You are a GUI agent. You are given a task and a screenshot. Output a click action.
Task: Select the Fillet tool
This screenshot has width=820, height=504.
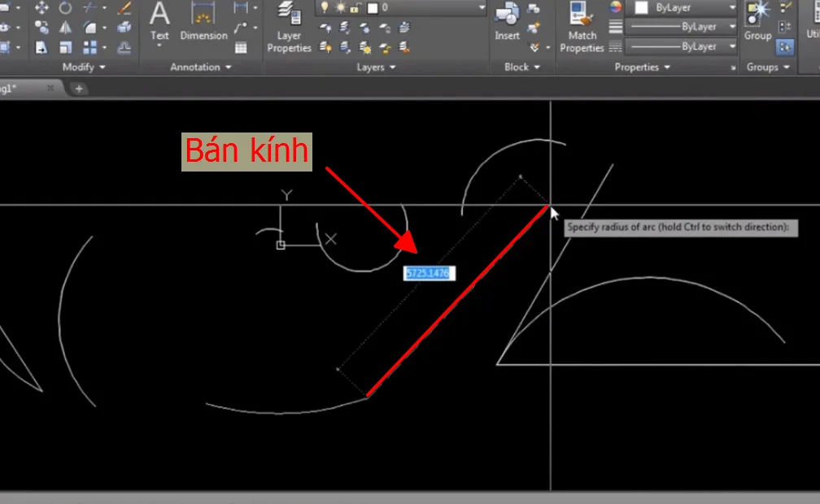(x=90, y=27)
